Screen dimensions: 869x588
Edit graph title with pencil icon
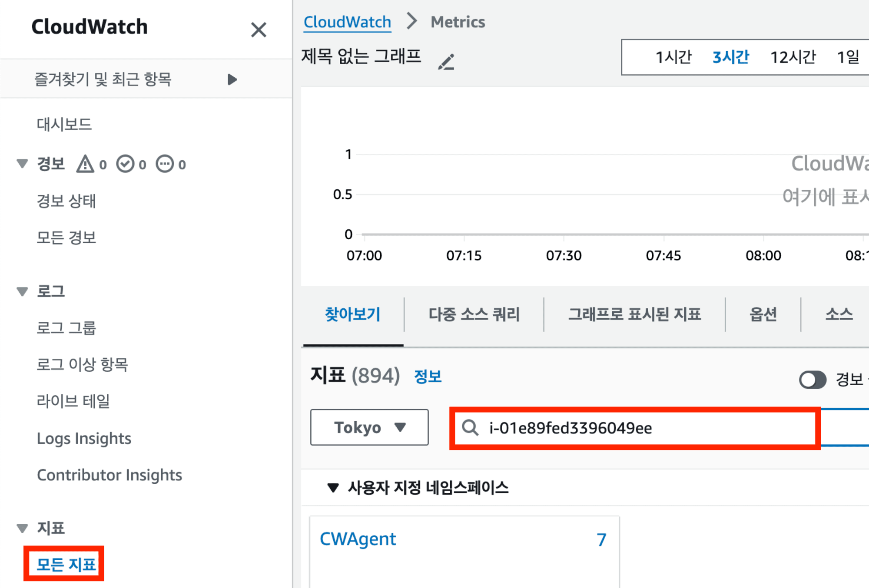coord(446,62)
